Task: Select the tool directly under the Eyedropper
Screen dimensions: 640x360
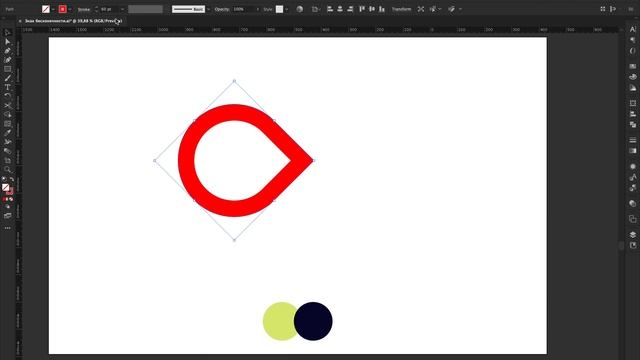Action: (x=7, y=142)
